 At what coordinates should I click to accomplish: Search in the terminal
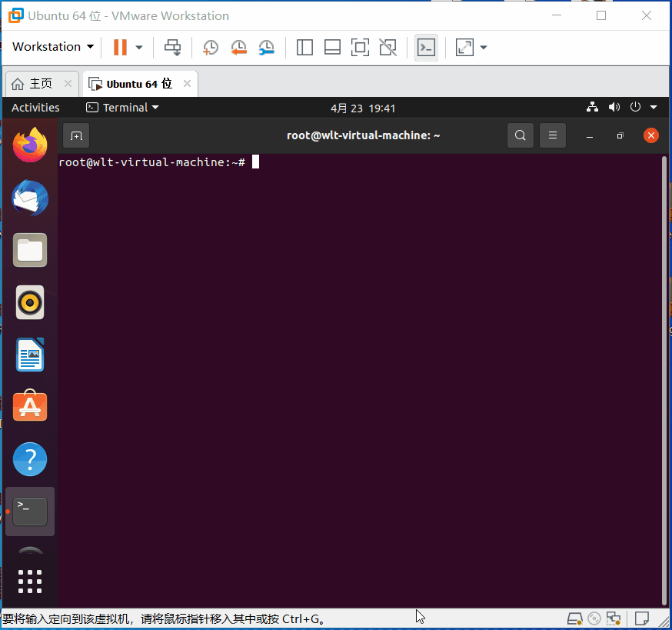(521, 135)
